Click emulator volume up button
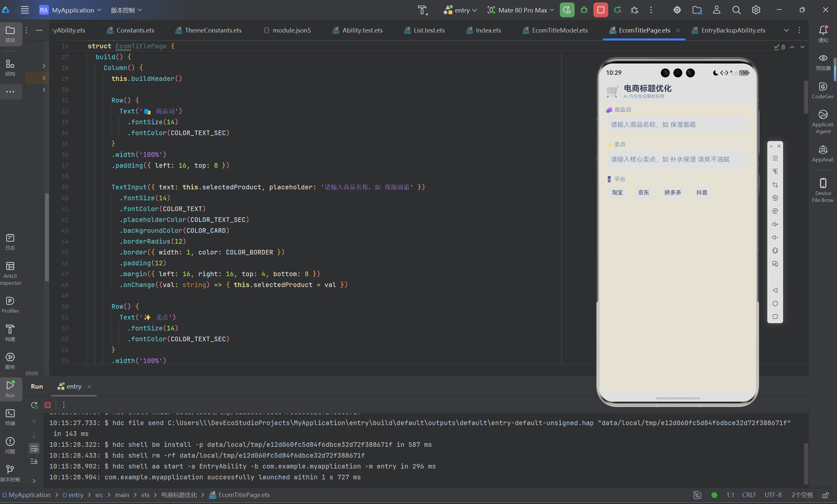 pos(775,224)
